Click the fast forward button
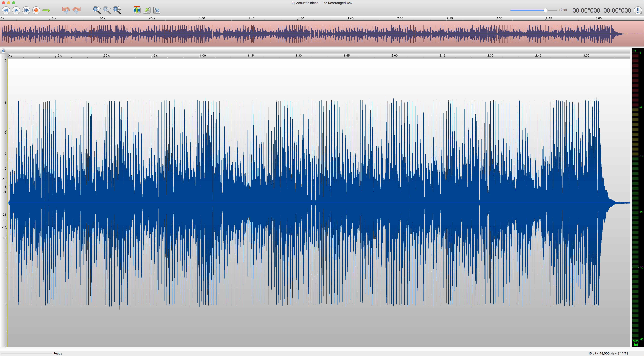The image size is (644, 356). [x=26, y=10]
